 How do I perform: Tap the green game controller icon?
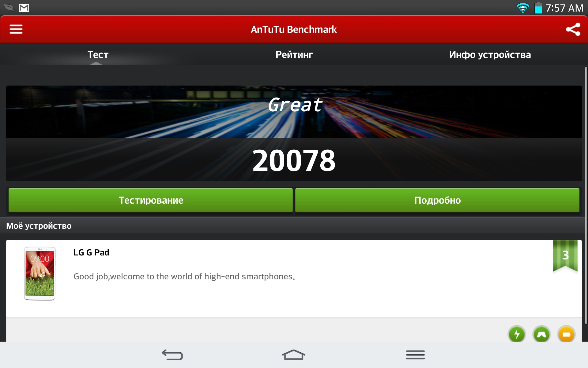coord(541,334)
